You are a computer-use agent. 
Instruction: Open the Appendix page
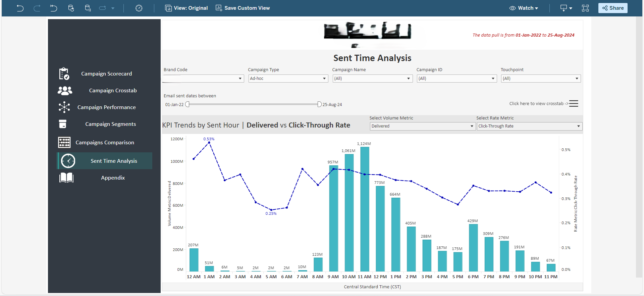[x=113, y=178]
